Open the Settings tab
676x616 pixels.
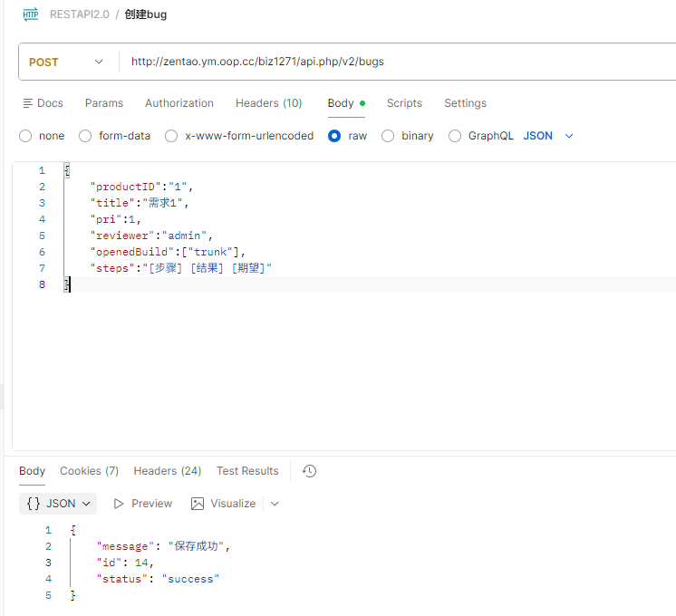[465, 103]
